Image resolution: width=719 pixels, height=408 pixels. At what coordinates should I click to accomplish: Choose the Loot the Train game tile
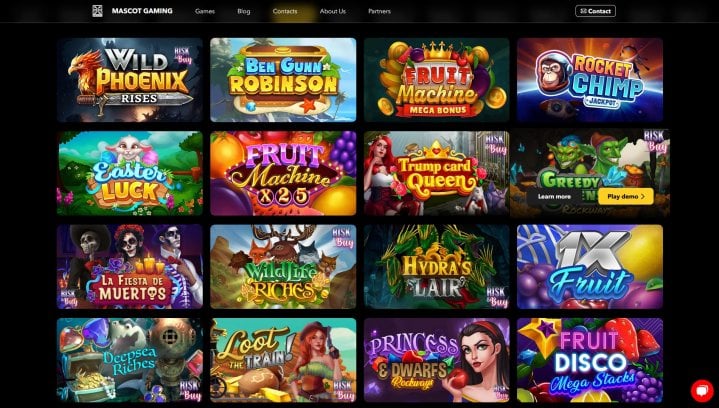coord(283,360)
